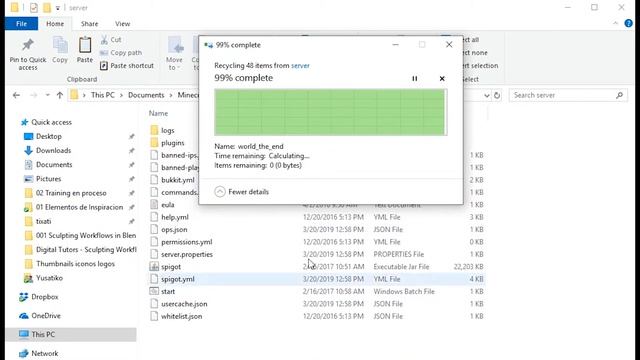Click the Cut scissors button
The height and width of the screenshot is (360, 640).
click(x=111, y=40)
